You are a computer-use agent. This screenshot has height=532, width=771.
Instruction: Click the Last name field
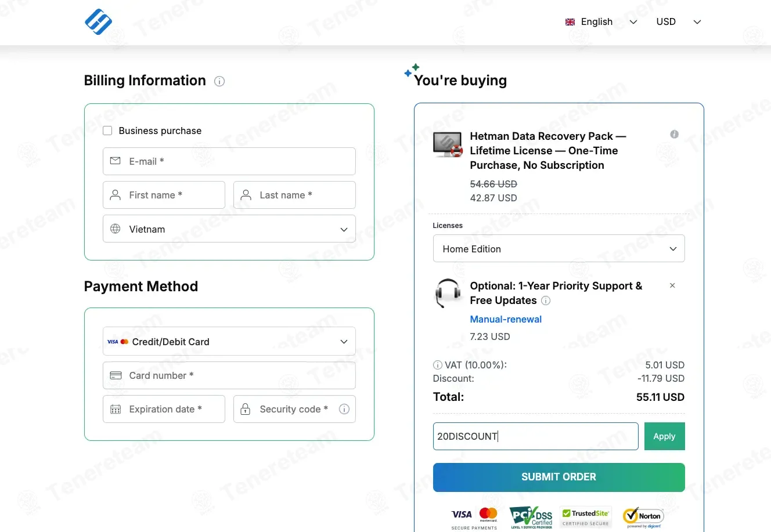point(294,195)
